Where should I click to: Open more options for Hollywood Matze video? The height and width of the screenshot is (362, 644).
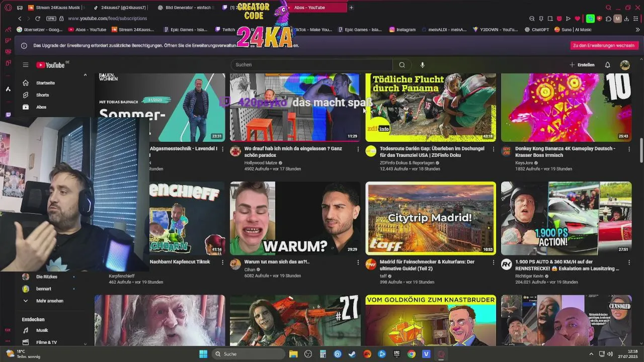[x=358, y=149]
